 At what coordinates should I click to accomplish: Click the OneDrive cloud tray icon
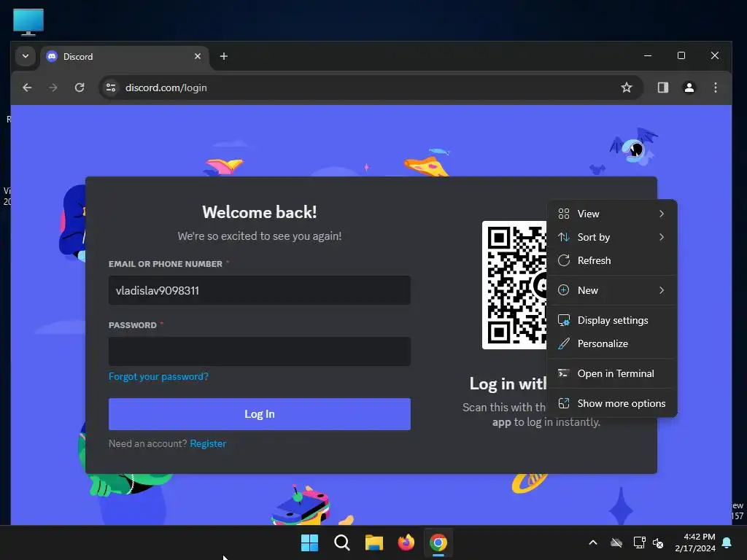(x=616, y=542)
